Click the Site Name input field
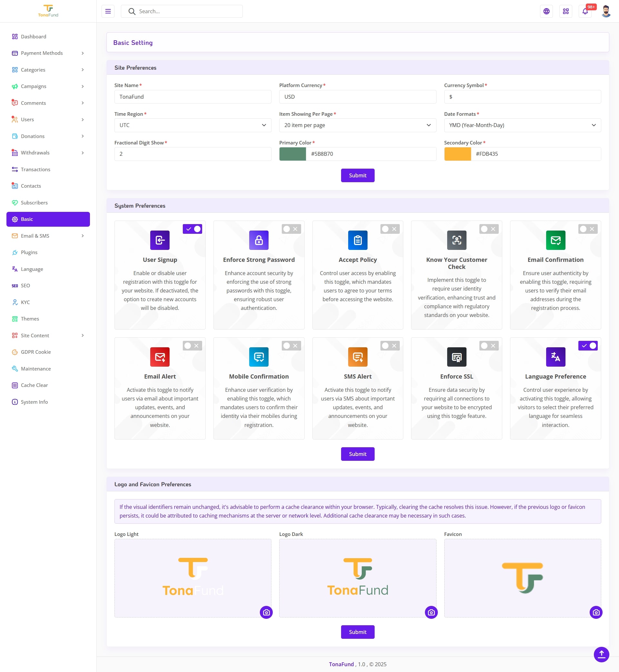The image size is (619, 672). click(x=192, y=96)
